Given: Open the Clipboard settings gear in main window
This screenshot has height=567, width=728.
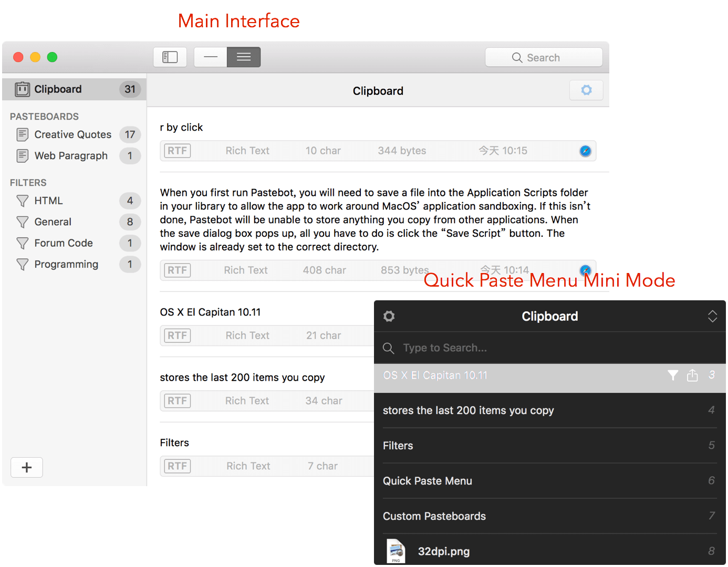Looking at the screenshot, I should pos(586,90).
